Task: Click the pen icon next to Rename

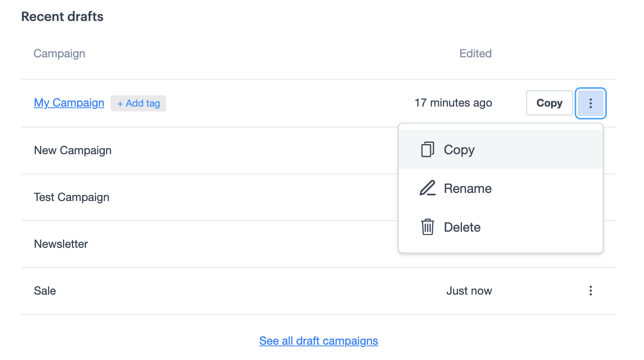Action: click(427, 188)
